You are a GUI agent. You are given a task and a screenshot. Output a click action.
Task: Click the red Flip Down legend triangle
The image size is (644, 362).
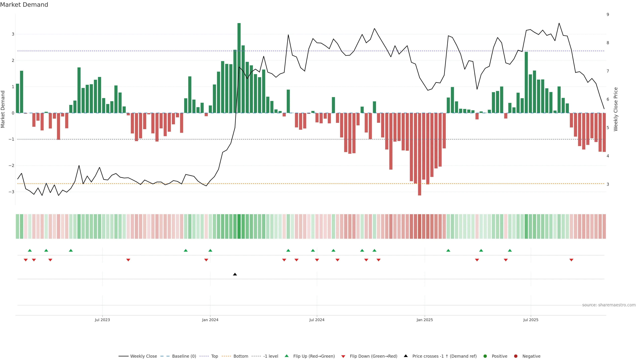click(343, 356)
